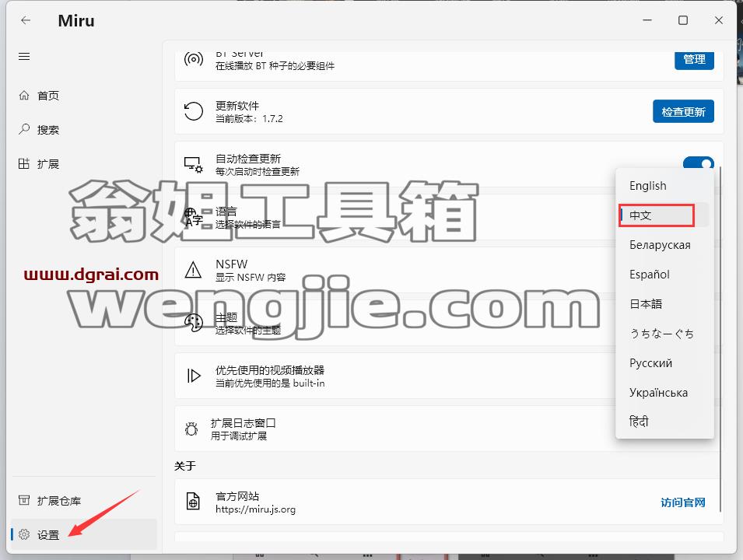Click the extensions grid icon
This screenshot has width=743, height=560.
click(x=23, y=163)
